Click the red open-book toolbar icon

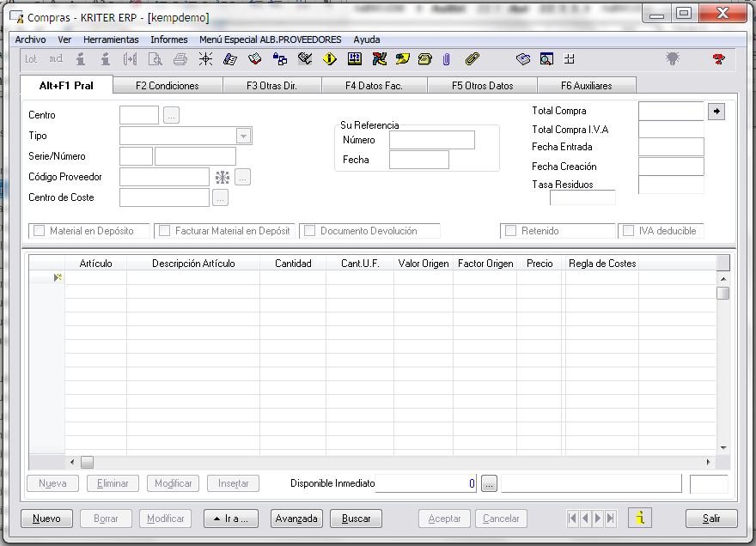[x=254, y=59]
